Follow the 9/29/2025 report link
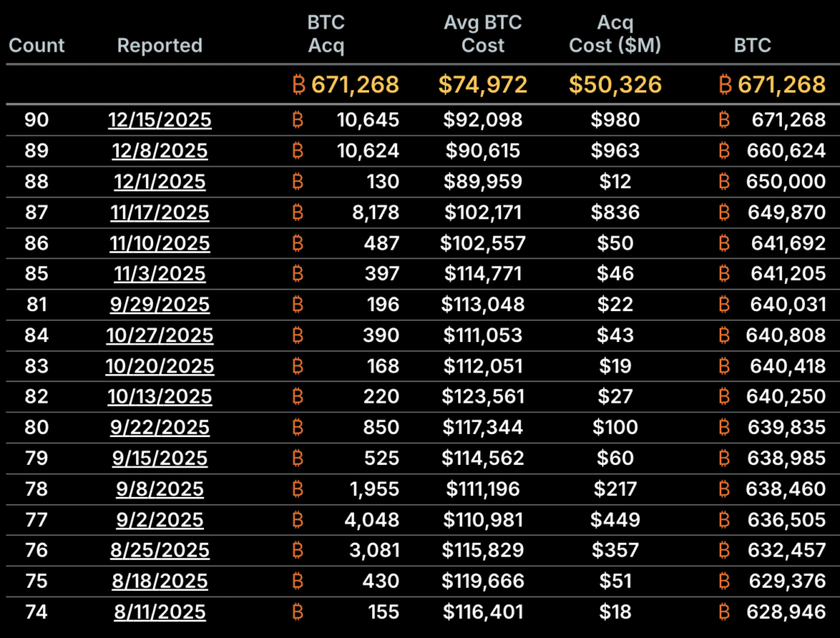The width and height of the screenshot is (840, 638). click(x=160, y=305)
